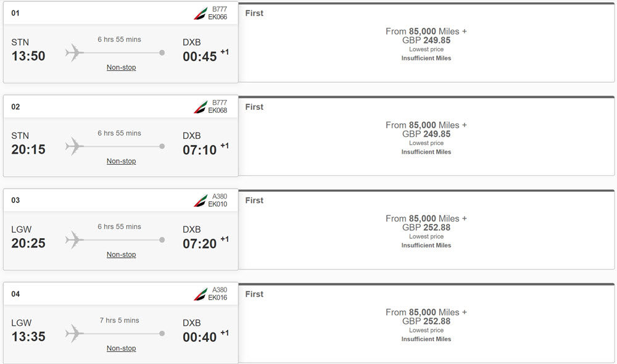The image size is (617, 364).
Task: Open the Non-stop link for flight 03
Action: tap(121, 255)
